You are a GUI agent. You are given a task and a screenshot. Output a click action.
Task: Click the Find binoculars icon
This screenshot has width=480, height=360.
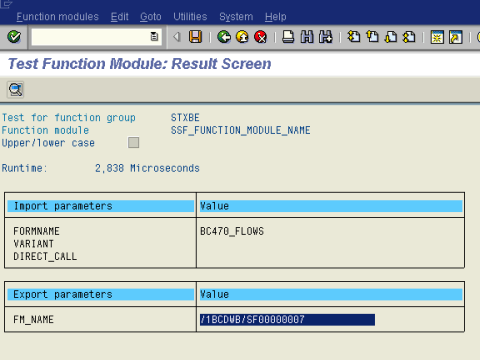pos(307,37)
